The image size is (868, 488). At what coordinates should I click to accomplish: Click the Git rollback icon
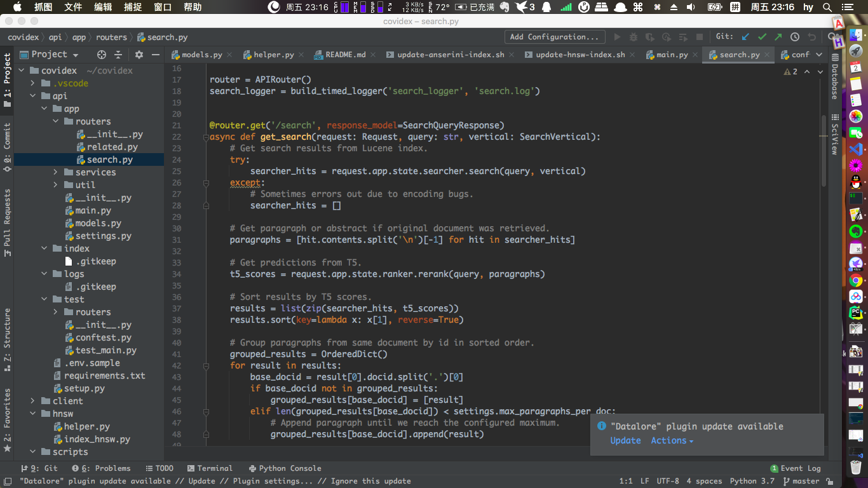click(811, 37)
